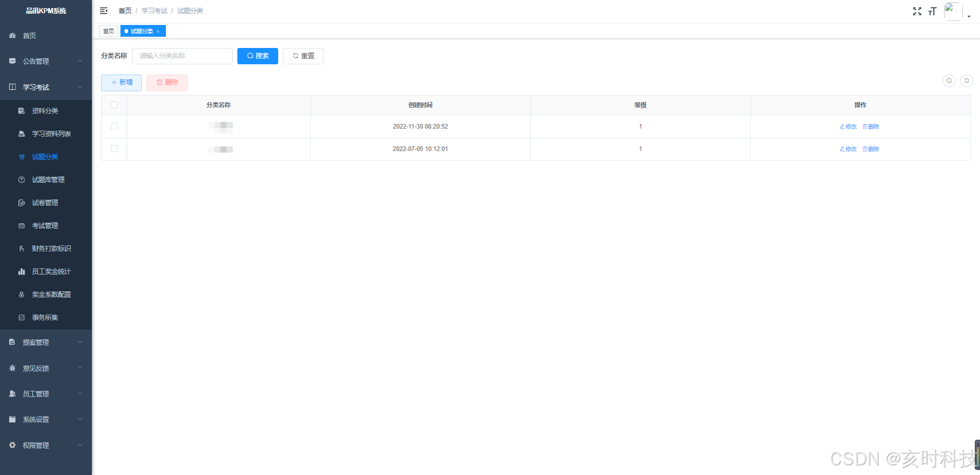The height and width of the screenshot is (475, 980).
Task: Expand the 权限管理 menu chevron
Action: (x=80, y=445)
